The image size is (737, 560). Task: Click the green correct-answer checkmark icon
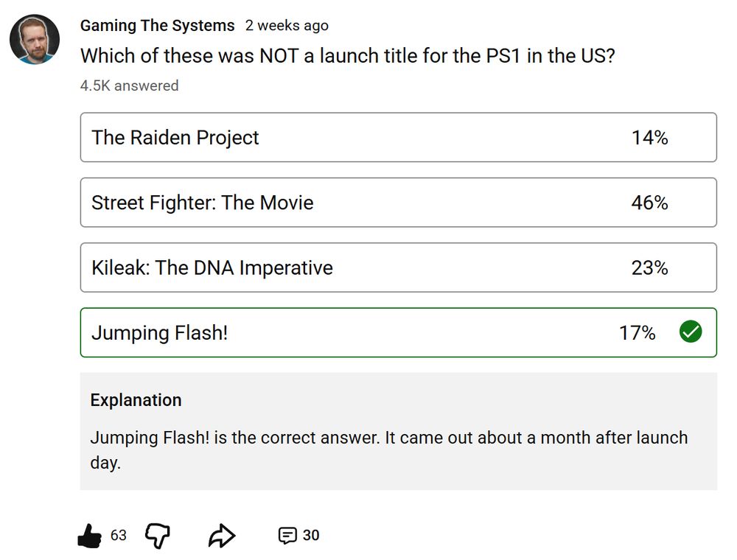point(690,332)
